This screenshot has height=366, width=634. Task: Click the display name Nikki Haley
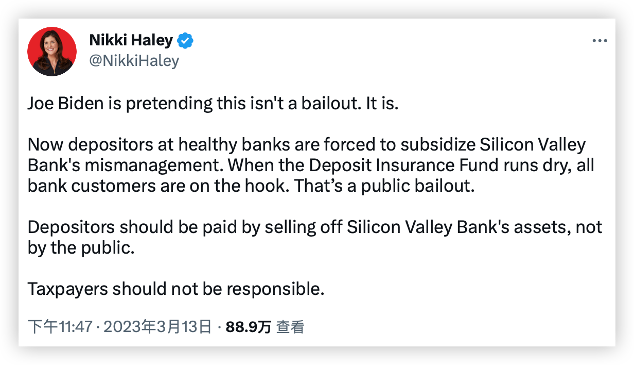coord(131,40)
